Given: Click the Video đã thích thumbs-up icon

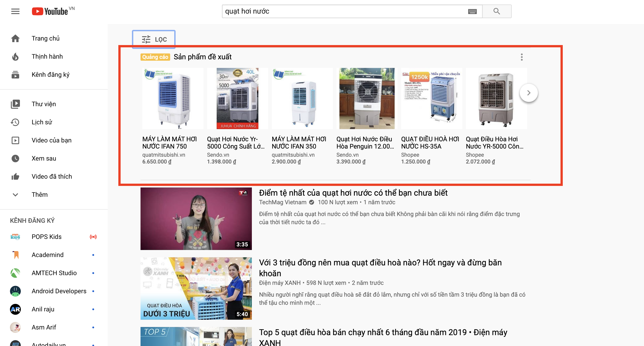Looking at the screenshot, I should (15, 177).
